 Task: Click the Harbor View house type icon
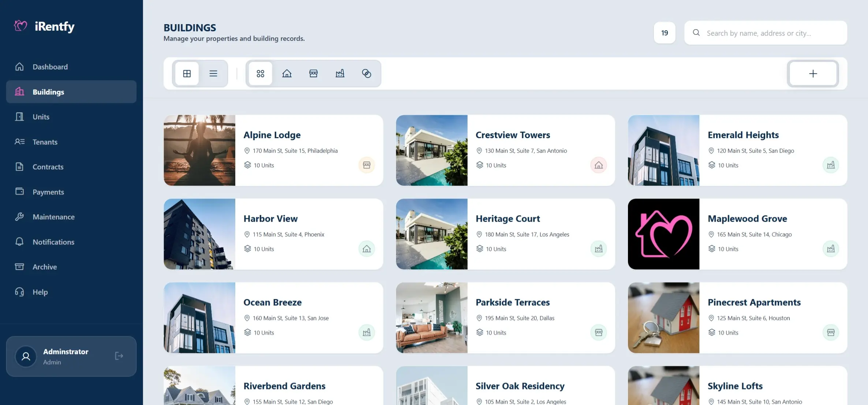click(x=367, y=249)
